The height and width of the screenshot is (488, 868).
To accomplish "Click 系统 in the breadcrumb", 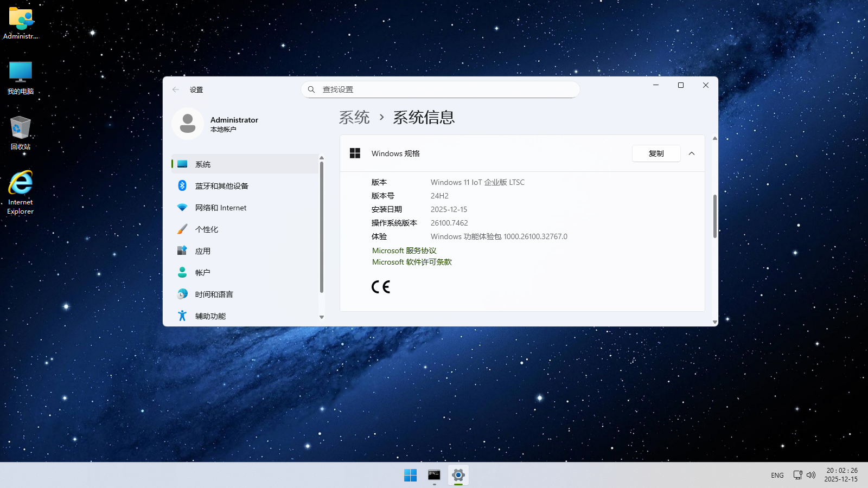I will coord(354,117).
